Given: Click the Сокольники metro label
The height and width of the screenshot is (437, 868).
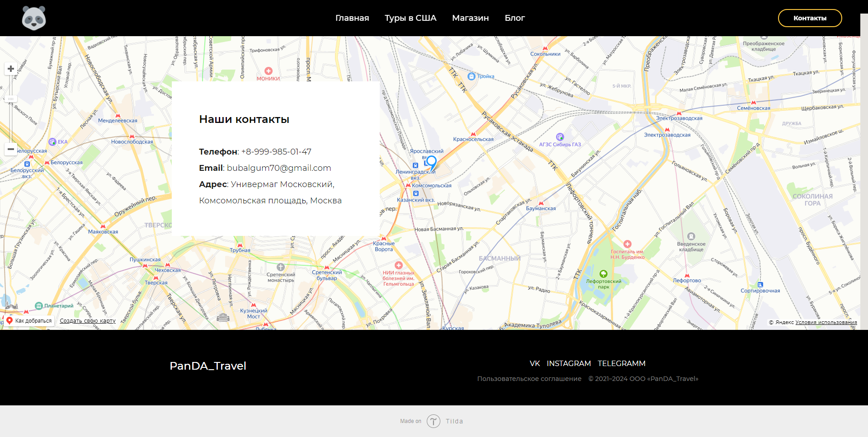Looking at the screenshot, I should click(x=545, y=54).
